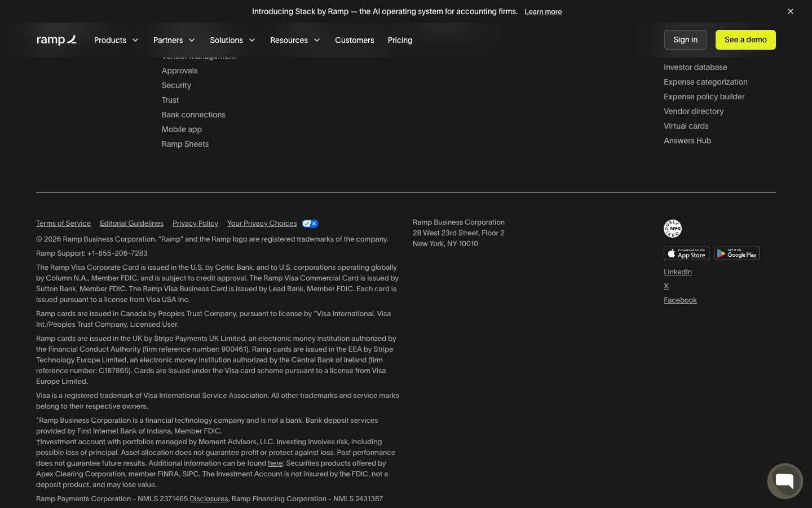Open the chat widget bubble
This screenshot has height=508, width=812.
point(784,481)
